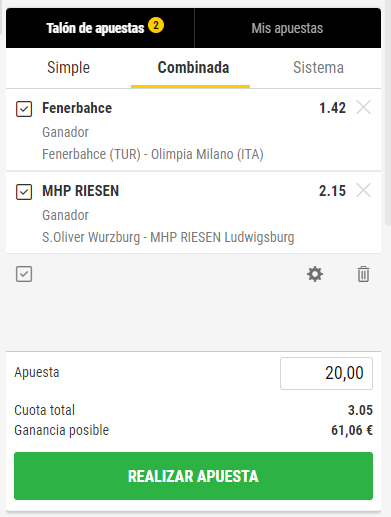Viewport: 391px width, 517px height.
Task: Click the yellow badge showing 2 selections
Action: click(156, 25)
